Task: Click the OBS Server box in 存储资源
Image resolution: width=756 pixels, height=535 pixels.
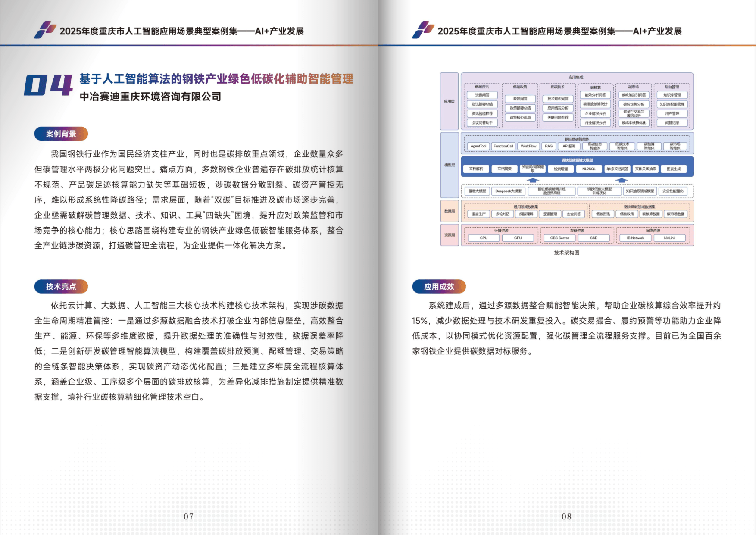Action: (x=559, y=238)
